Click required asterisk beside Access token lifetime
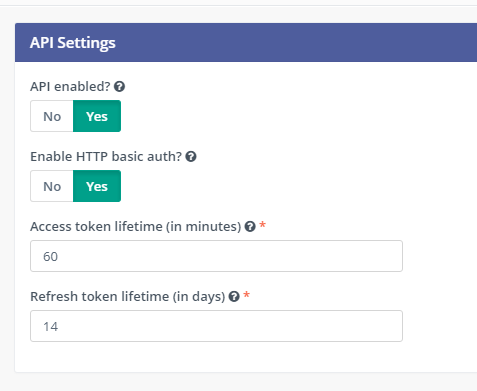The width and height of the screenshot is (477, 391). coord(263,225)
